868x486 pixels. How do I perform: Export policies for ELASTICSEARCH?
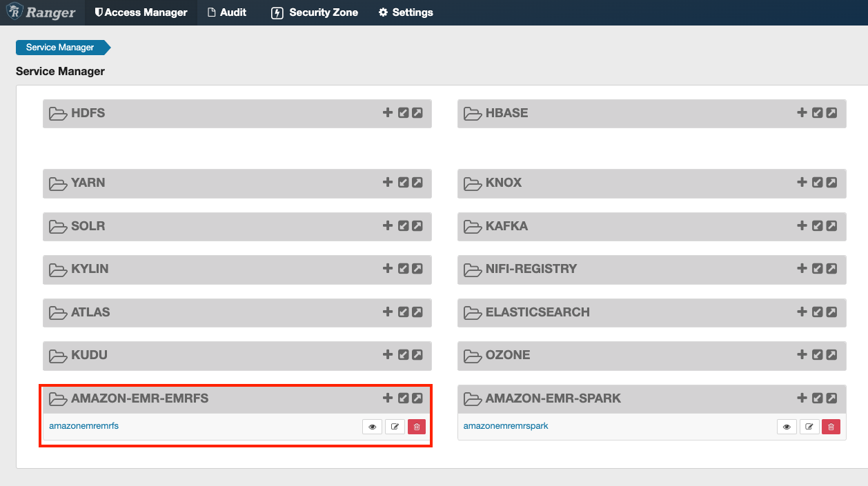pyautogui.click(x=831, y=312)
